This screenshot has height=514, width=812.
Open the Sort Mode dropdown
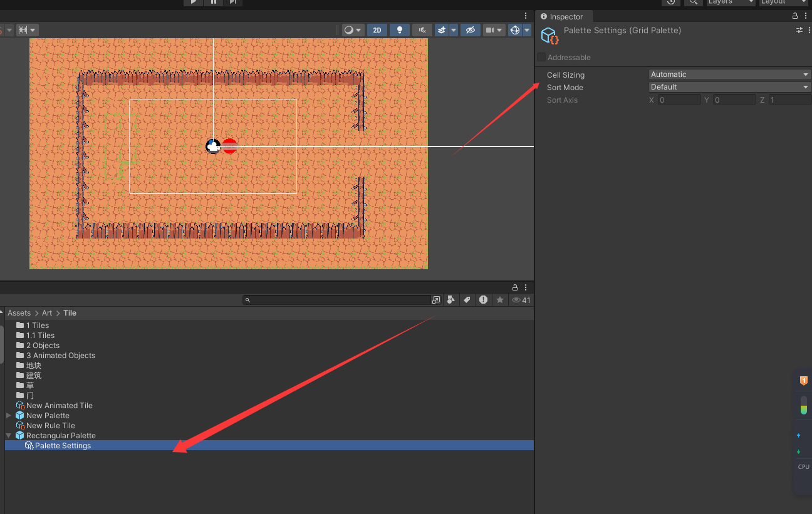click(729, 86)
